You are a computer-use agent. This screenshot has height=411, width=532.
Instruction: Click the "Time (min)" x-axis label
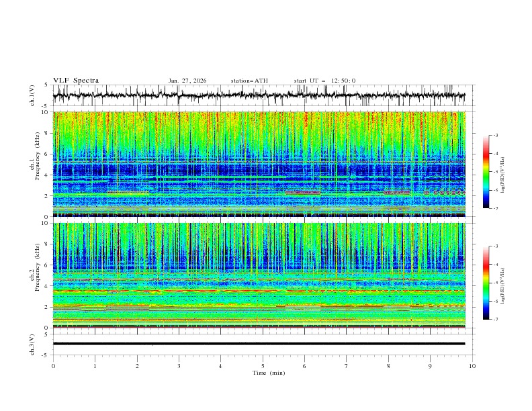point(269,373)
